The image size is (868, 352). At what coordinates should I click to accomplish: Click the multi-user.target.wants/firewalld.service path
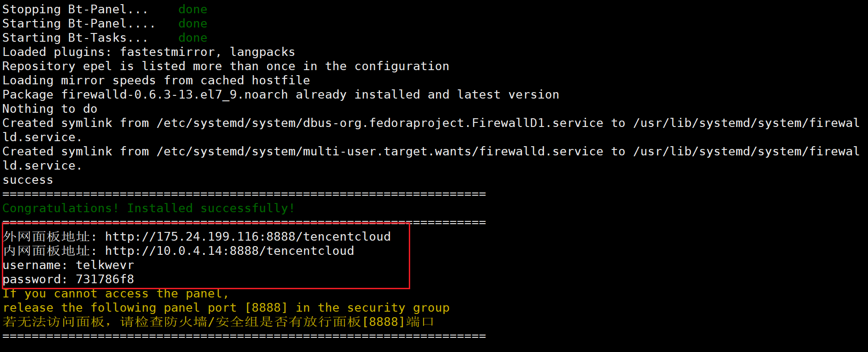pyautogui.click(x=380, y=151)
